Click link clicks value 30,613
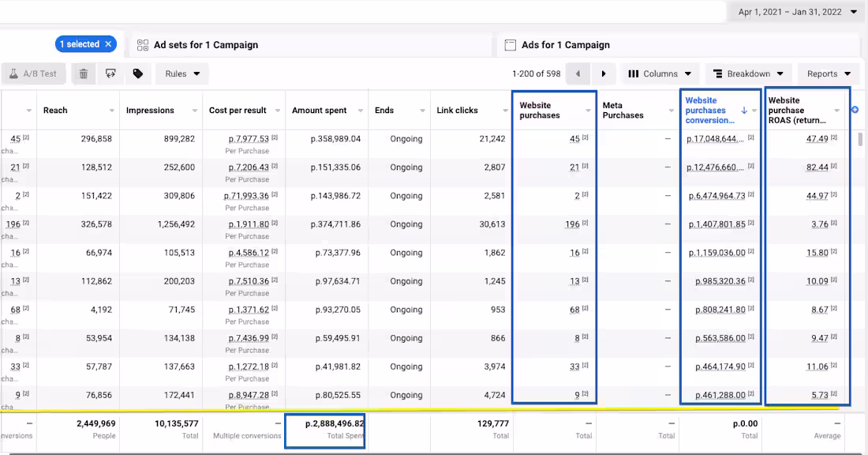868x455 pixels. click(492, 224)
